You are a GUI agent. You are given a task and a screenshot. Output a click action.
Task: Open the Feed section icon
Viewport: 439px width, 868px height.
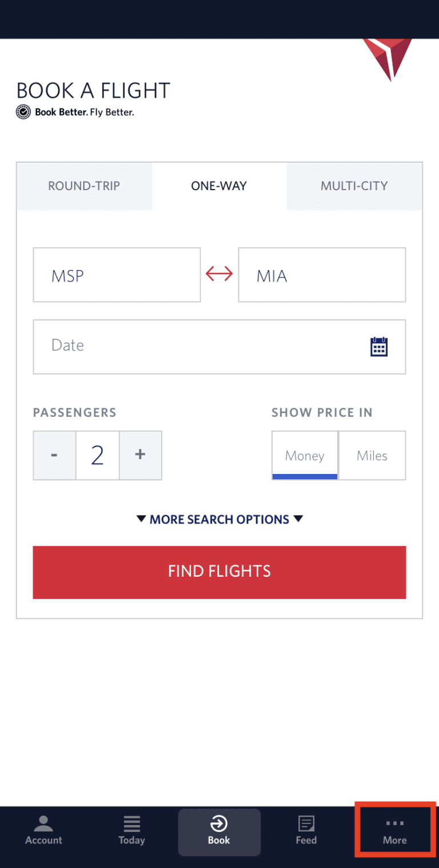coord(306,831)
